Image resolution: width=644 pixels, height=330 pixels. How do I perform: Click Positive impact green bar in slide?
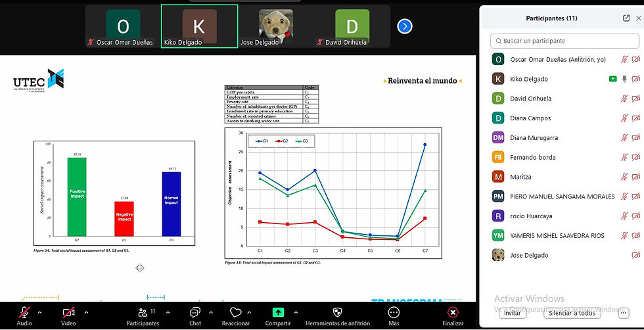point(77,197)
